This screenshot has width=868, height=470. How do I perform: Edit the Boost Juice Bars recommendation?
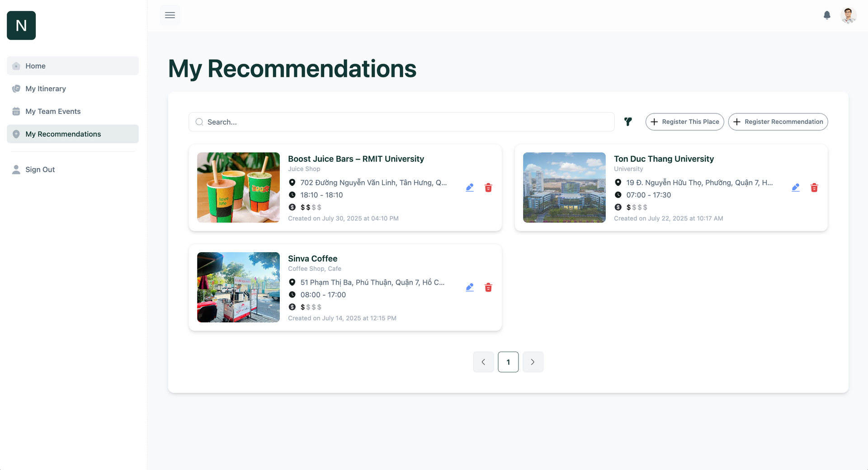pos(470,188)
